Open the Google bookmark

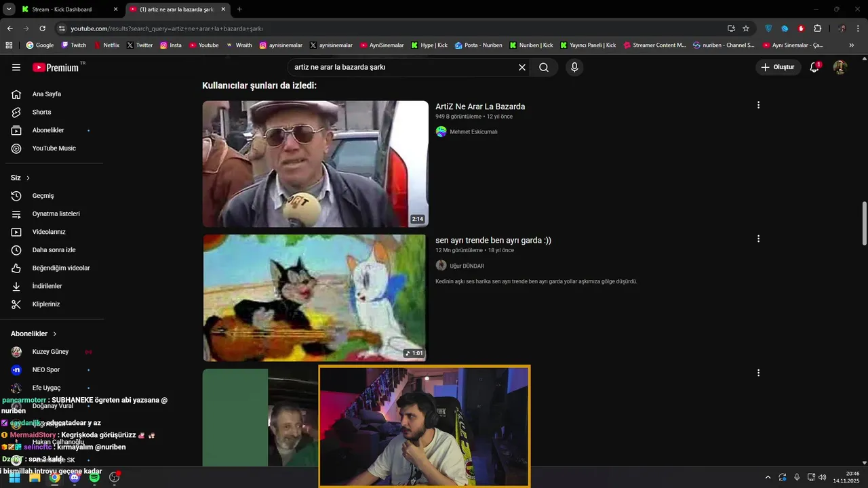[x=40, y=45]
